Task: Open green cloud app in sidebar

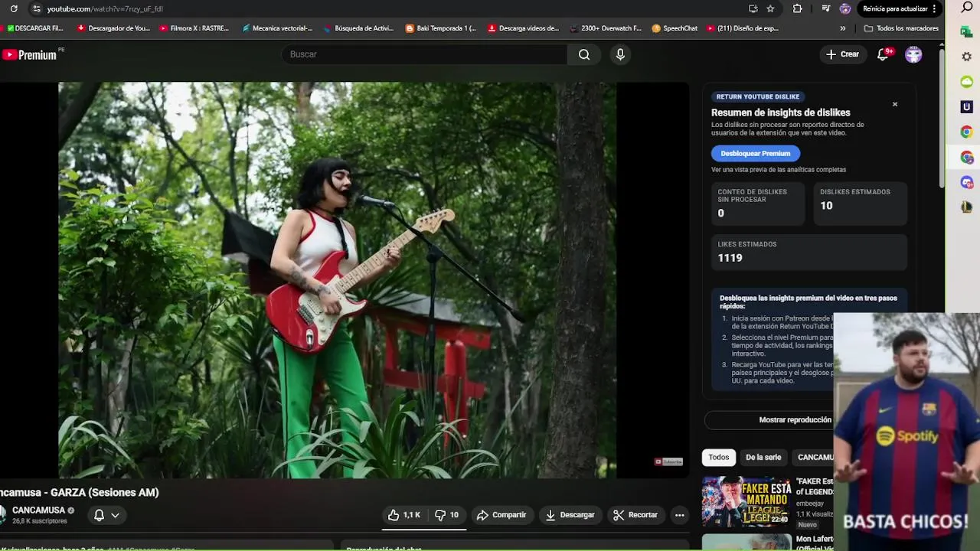Action: click(967, 82)
